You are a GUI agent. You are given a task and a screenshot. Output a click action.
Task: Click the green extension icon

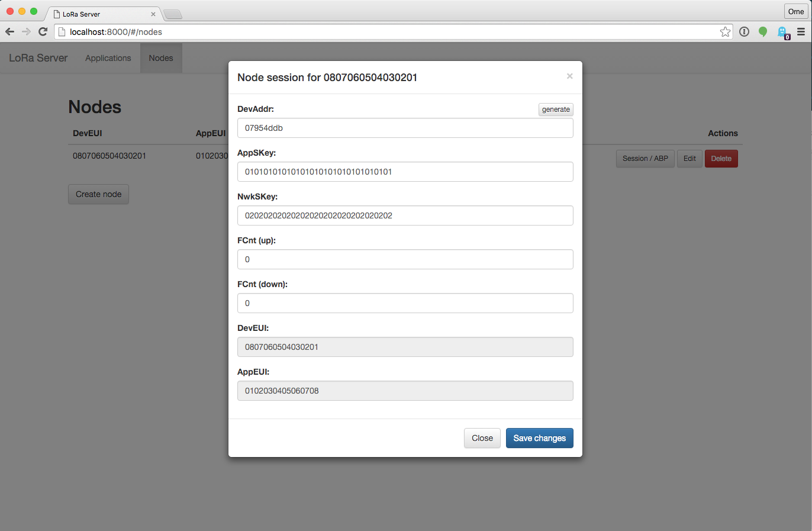(763, 32)
